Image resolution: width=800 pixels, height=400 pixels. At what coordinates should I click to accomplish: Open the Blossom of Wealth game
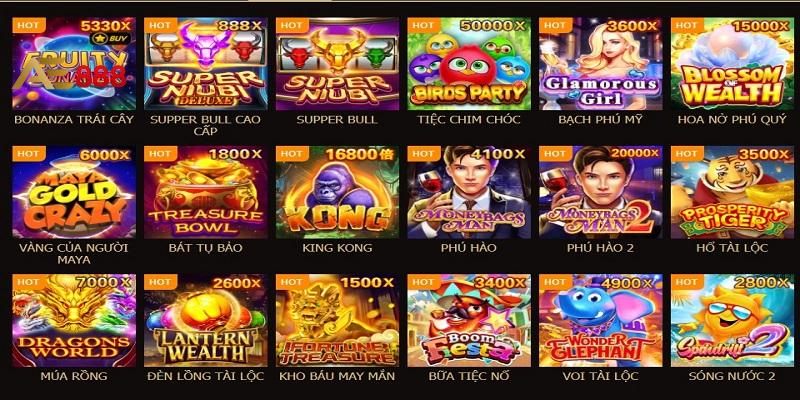tap(732, 64)
